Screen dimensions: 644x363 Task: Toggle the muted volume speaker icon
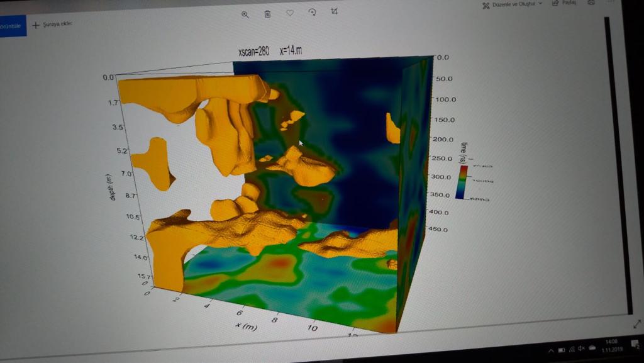(581, 349)
